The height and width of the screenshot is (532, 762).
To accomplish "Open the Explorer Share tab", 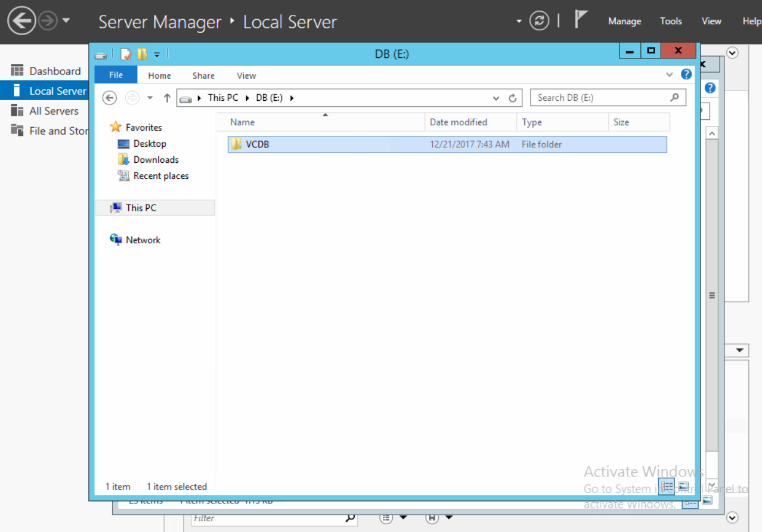I will coord(203,76).
